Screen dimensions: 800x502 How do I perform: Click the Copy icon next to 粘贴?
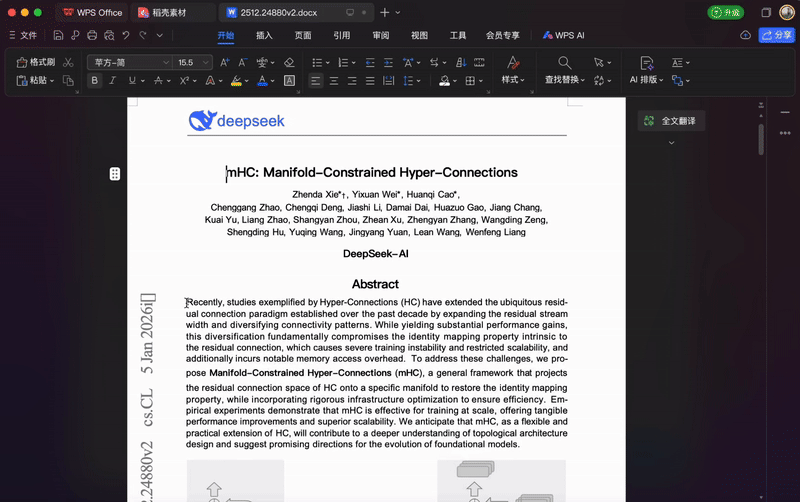[68, 80]
